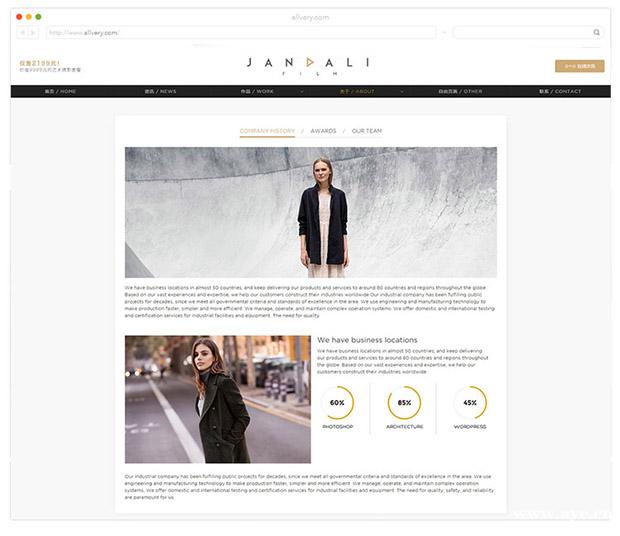Switch to the Our Team tab
This screenshot has height=536, width=620.
[366, 131]
